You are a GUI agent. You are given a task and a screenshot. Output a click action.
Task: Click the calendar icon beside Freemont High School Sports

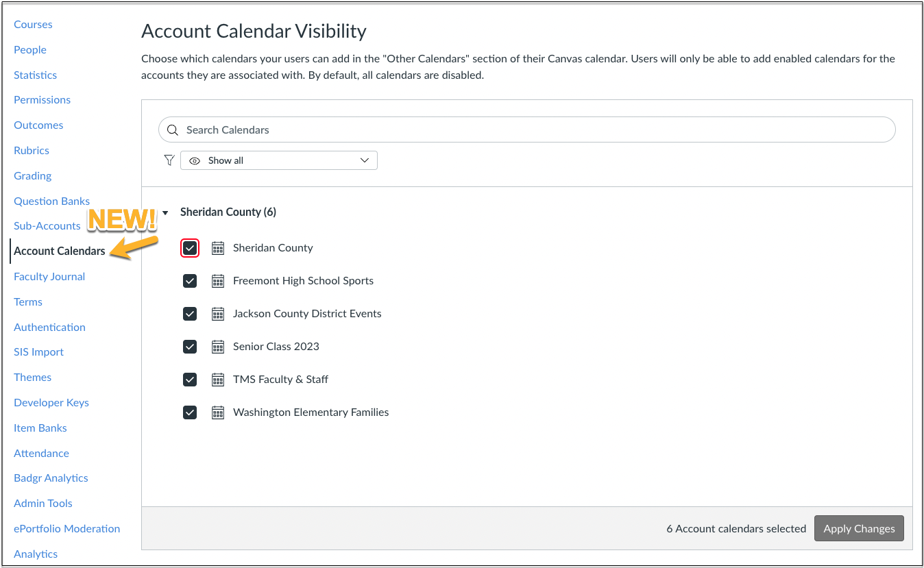(218, 281)
